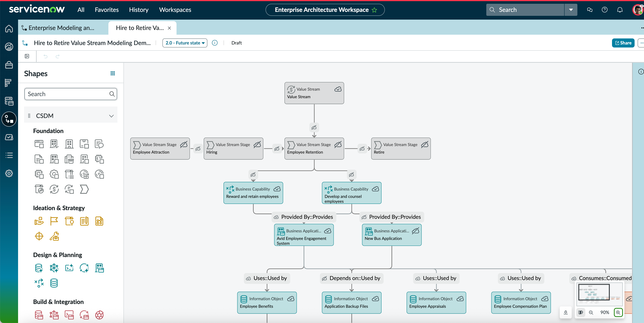Select the Value Stream dollar shape

[x=54, y=189]
